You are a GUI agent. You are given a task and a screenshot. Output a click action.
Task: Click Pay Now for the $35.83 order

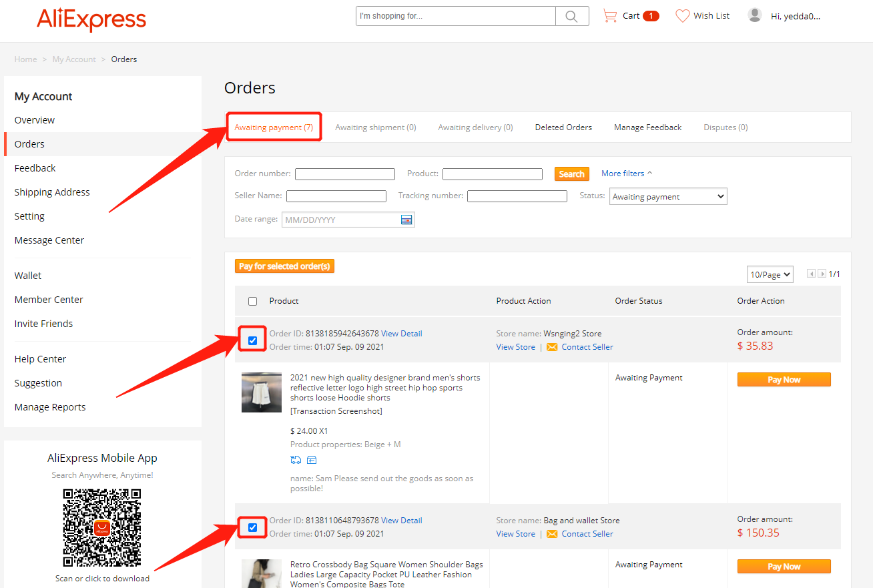tap(784, 380)
